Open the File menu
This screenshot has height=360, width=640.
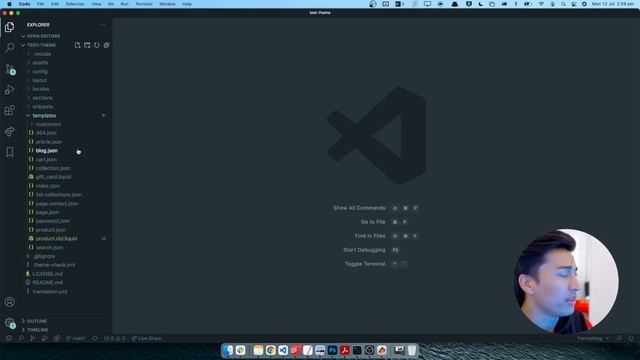click(40, 4)
